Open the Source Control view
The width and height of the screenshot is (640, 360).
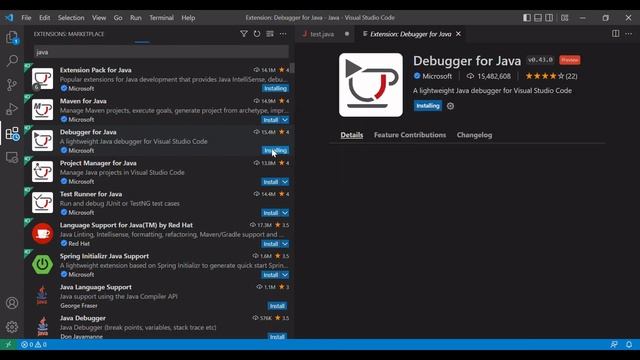tap(12, 85)
